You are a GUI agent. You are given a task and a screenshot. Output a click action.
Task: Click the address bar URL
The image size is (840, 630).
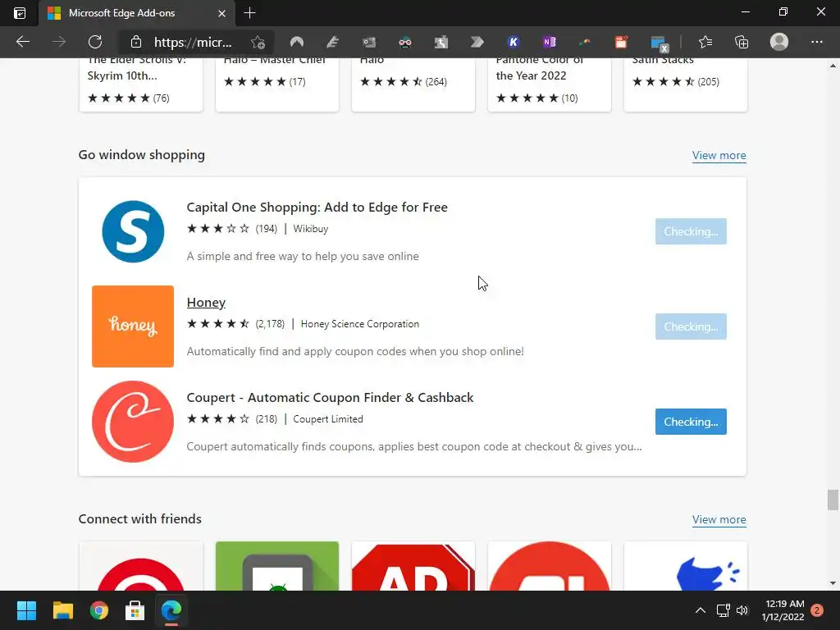click(x=193, y=42)
